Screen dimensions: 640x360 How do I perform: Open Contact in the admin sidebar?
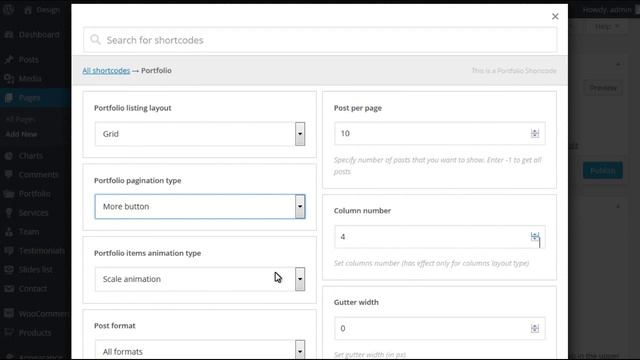pos(33,289)
